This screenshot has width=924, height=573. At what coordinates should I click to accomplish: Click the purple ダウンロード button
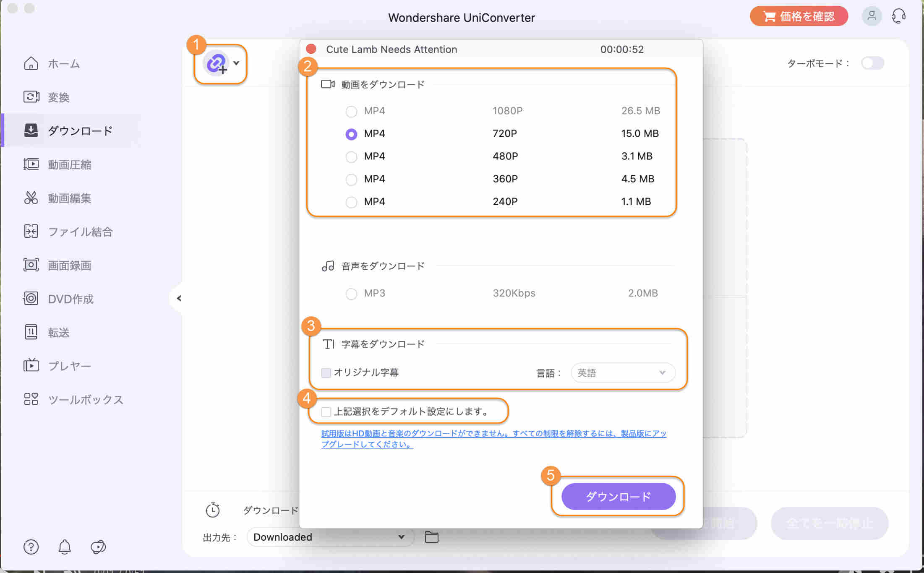click(619, 497)
